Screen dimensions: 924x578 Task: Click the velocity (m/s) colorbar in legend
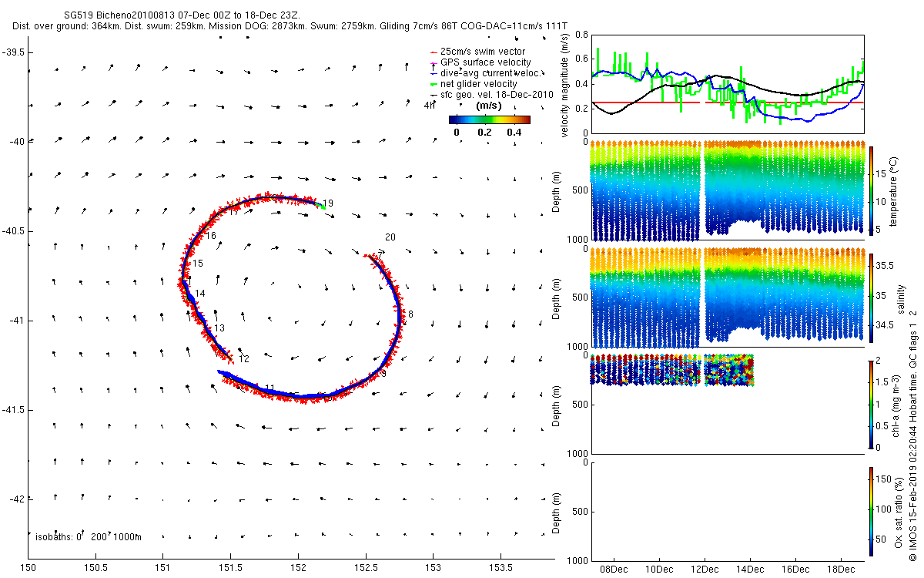coord(490,119)
